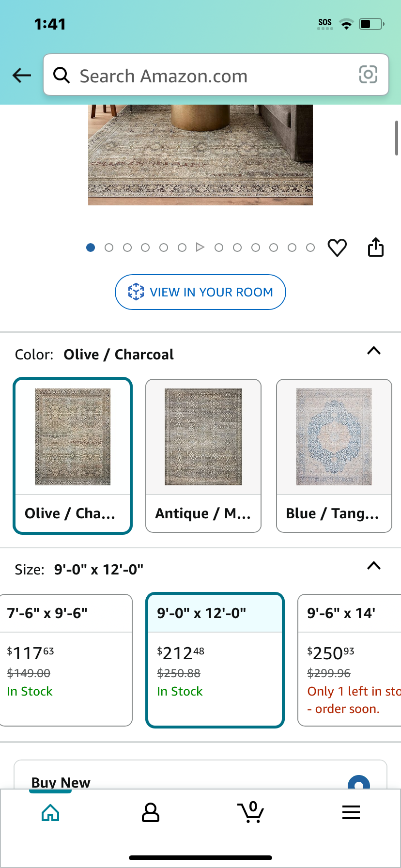Choose the Blue / Tang... color swatch
This screenshot has width=401, height=868.
tap(334, 456)
